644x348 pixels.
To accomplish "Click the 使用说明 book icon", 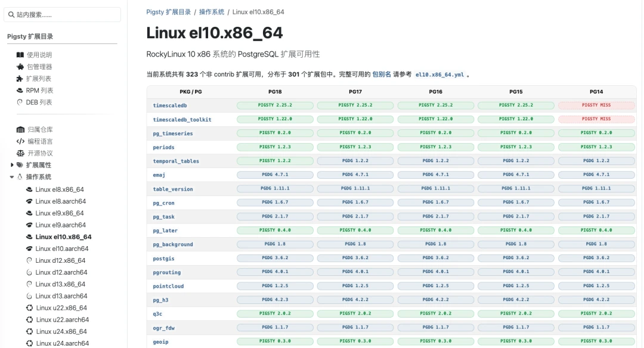I will 20,55.
